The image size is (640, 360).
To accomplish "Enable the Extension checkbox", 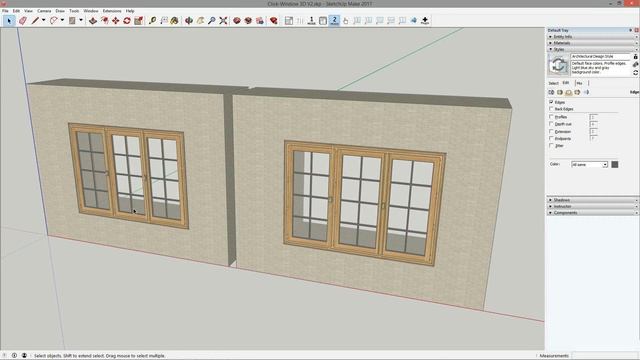I will pyautogui.click(x=551, y=131).
